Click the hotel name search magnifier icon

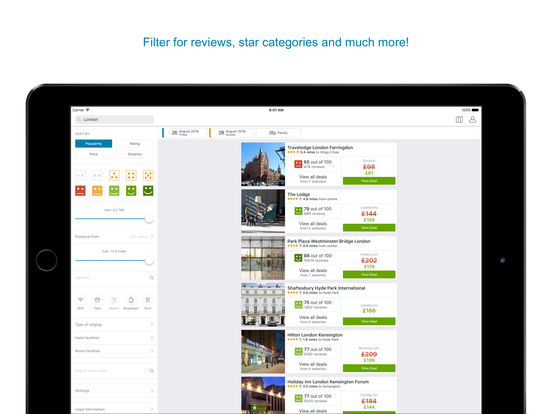(151, 371)
